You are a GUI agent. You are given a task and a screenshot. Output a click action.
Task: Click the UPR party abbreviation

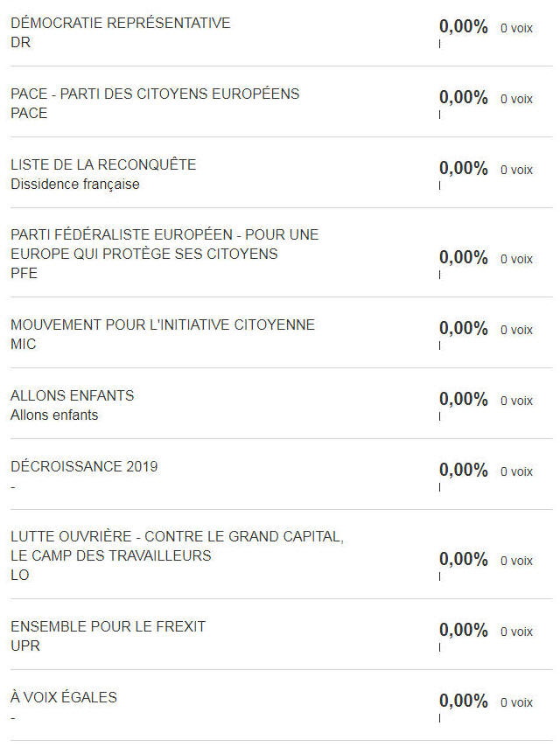click(25, 646)
